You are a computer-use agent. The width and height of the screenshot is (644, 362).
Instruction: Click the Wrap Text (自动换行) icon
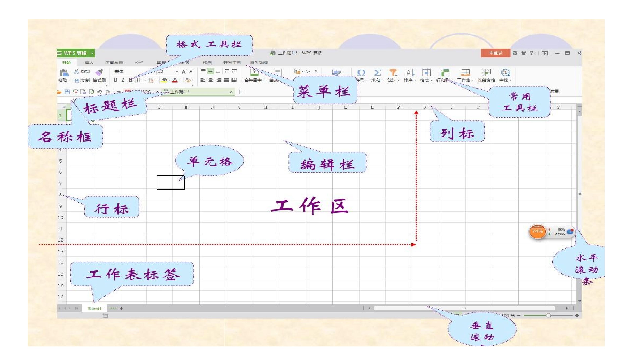[278, 72]
